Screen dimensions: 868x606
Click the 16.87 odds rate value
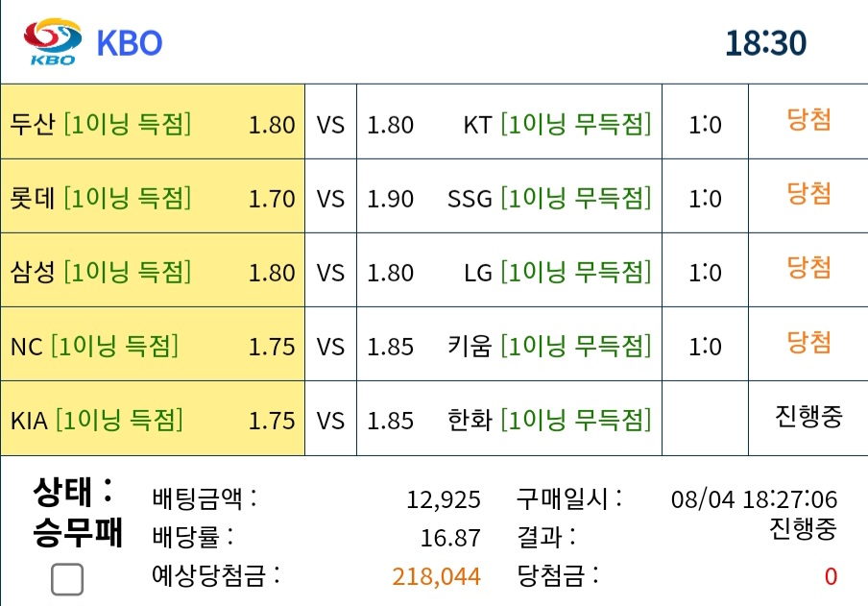click(450, 538)
